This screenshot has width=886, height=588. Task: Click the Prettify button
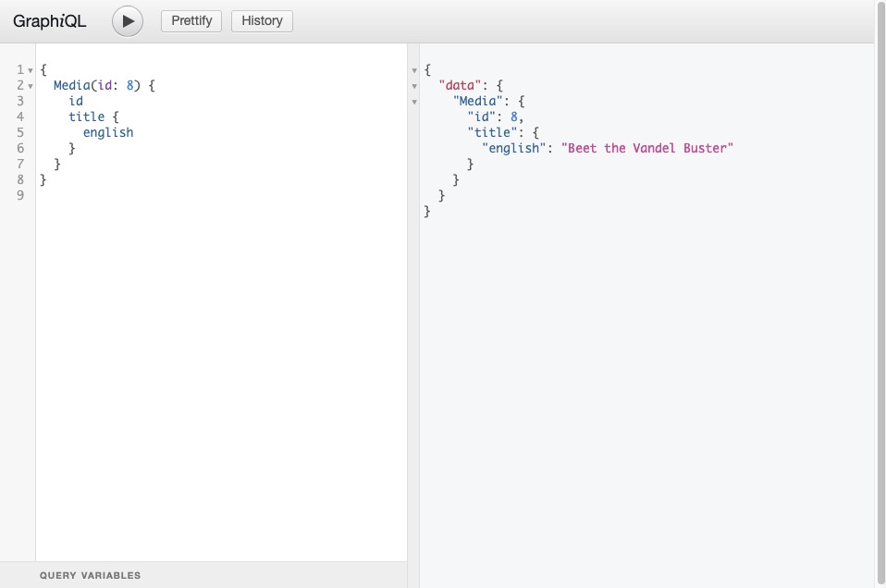tap(191, 21)
